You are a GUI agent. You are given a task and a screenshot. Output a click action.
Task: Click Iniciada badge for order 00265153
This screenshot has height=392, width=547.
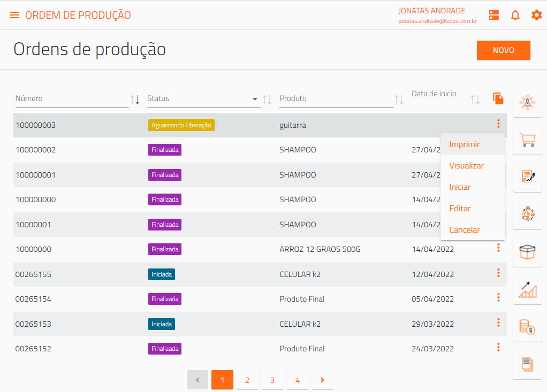pos(162,324)
